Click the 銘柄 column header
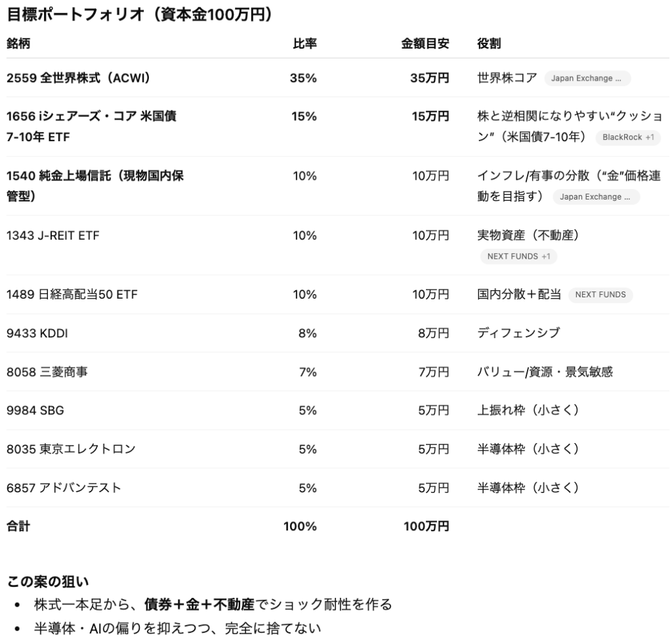The image size is (672, 640). click(18, 44)
